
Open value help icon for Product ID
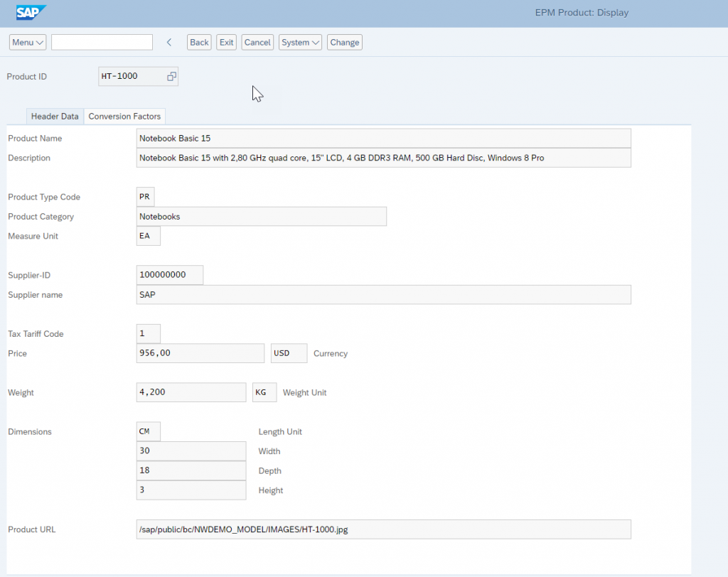[x=171, y=77]
